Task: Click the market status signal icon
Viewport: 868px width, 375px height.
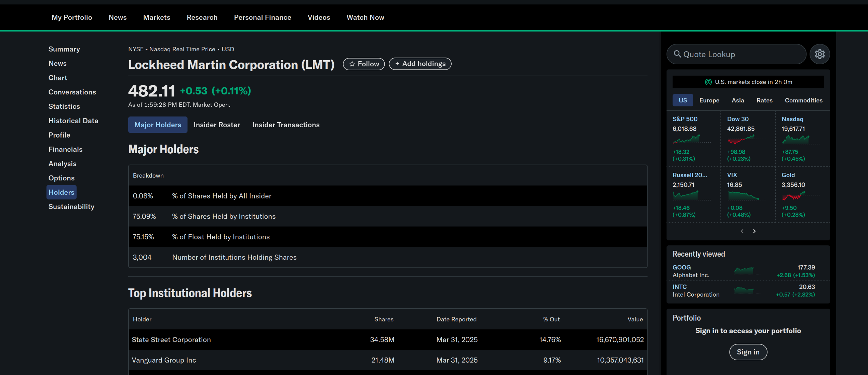Action: pyautogui.click(x=708, y=82)
